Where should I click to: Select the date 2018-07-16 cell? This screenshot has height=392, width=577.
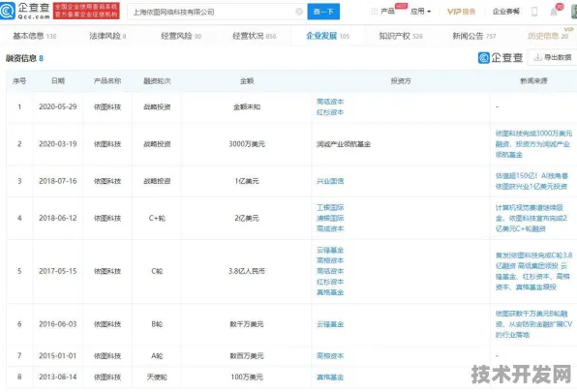tap(58, 181)
